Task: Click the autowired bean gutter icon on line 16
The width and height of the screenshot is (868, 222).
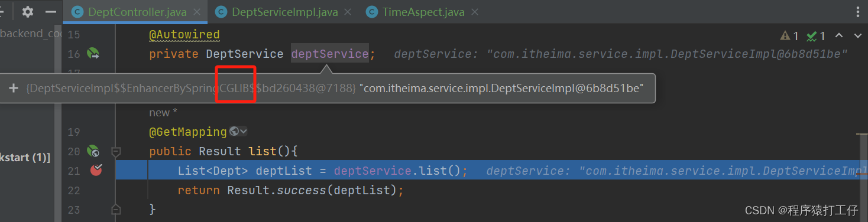Action: [93, 54]
